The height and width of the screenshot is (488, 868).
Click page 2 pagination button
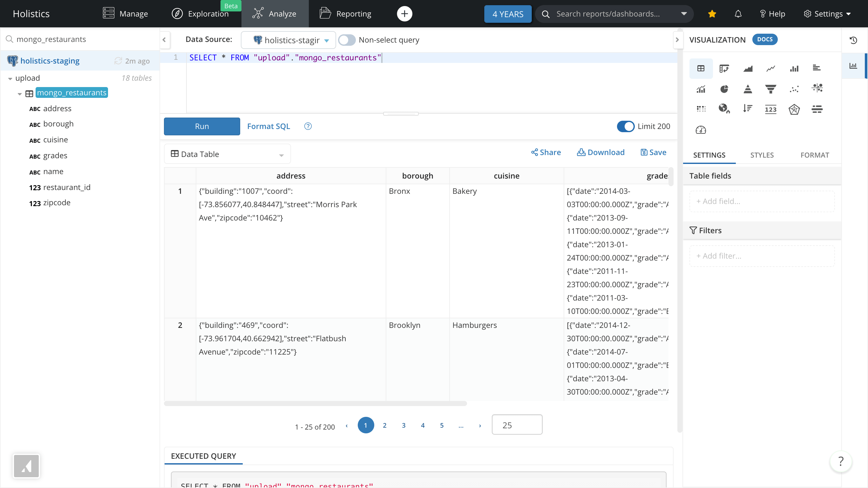(384, 425)
